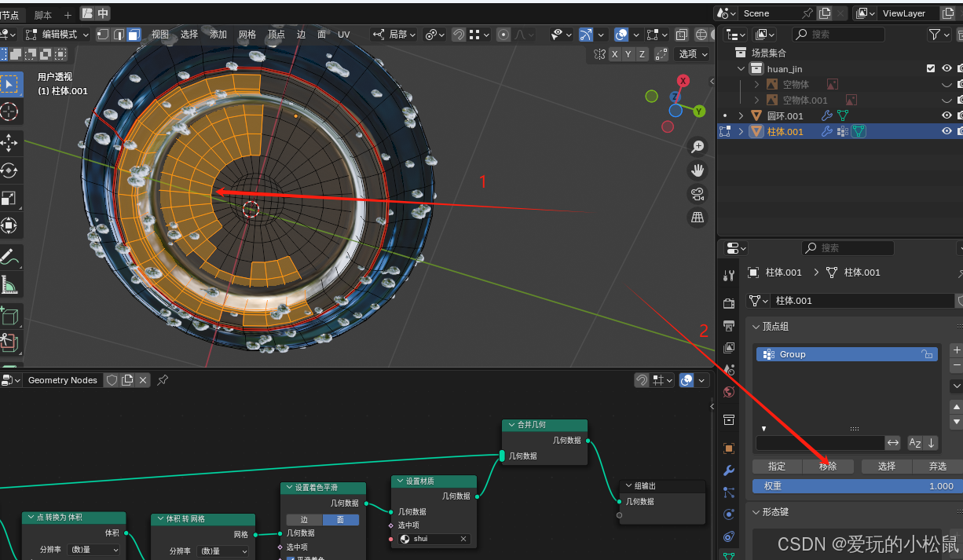The height and width of the screenshot is (560, 963).
Task: Select the Measure tool
Action: click(x=9, y=284)
